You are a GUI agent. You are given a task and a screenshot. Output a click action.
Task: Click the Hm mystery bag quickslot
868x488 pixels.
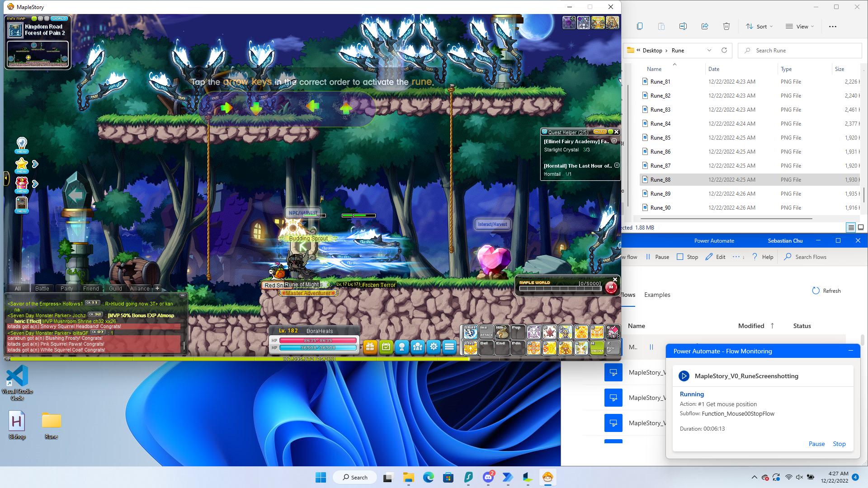(x=502, y=332)
